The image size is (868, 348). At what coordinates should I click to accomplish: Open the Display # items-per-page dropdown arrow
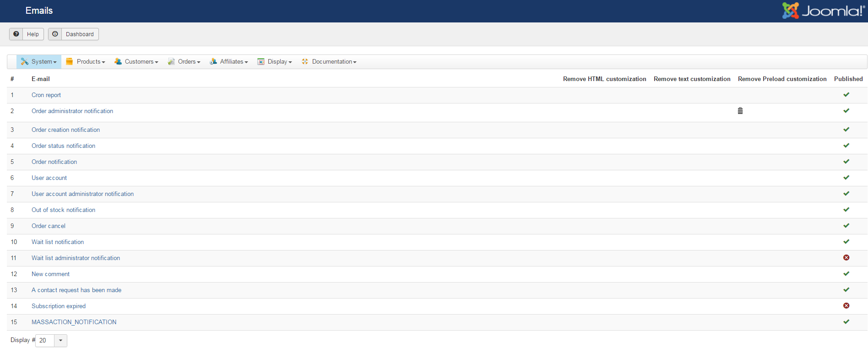(x=60, y=340)
